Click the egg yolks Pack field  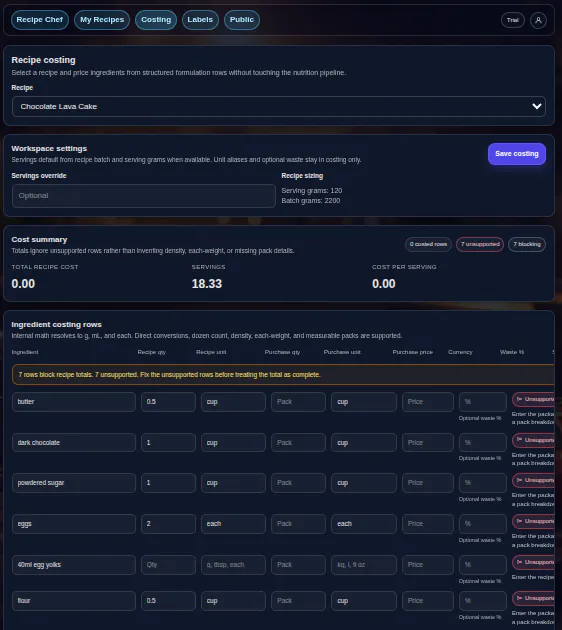click(298, 565)
